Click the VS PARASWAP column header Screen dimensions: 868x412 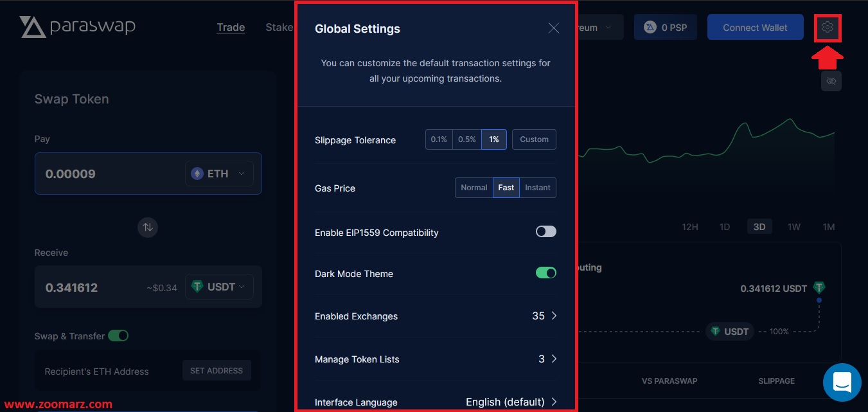669,381
